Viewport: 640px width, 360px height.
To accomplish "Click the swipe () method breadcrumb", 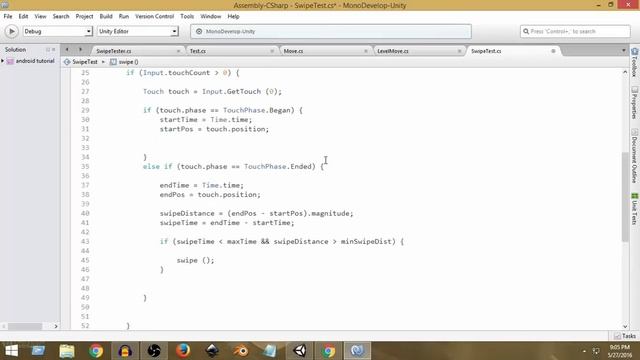I will click(x=124, y=62).
